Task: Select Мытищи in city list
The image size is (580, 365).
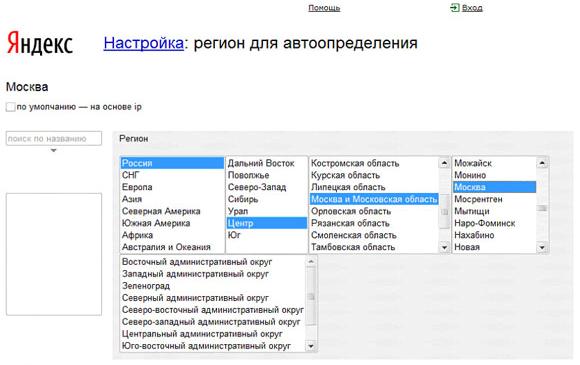Action: pos(495,211)
